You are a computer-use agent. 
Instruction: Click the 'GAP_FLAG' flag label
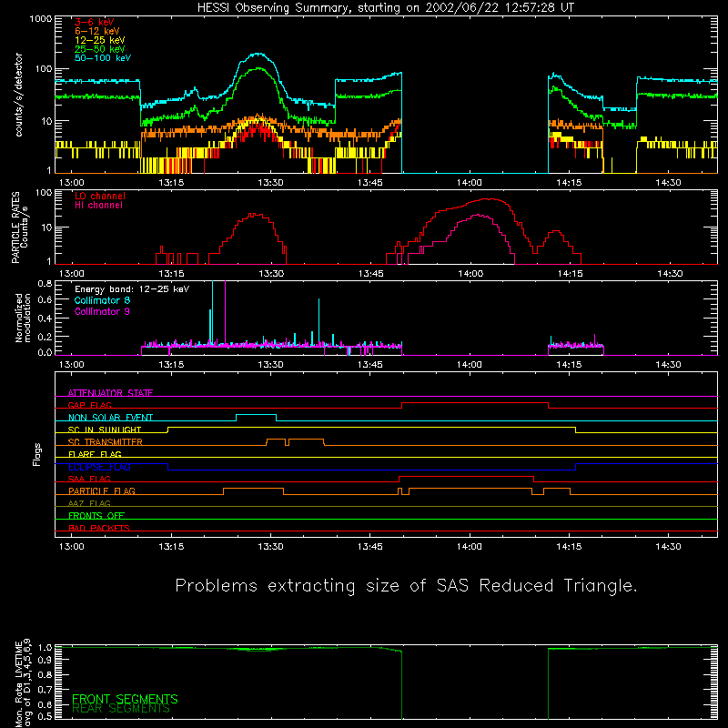(x=89, y=405)
